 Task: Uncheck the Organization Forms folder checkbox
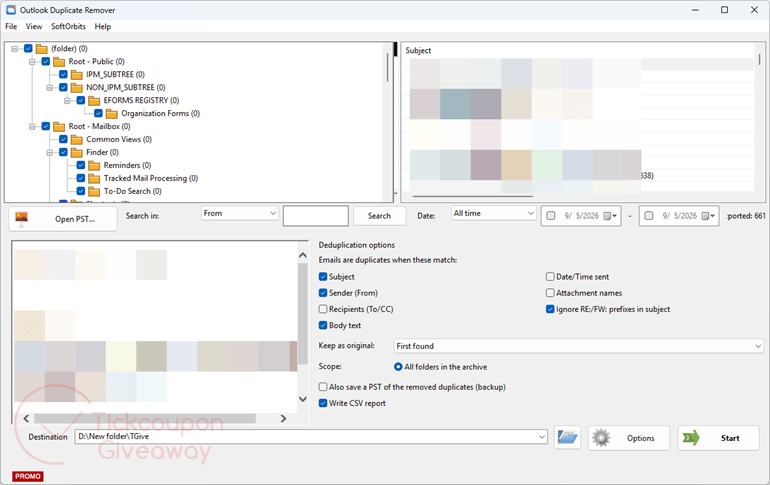[x=98, y=113]
